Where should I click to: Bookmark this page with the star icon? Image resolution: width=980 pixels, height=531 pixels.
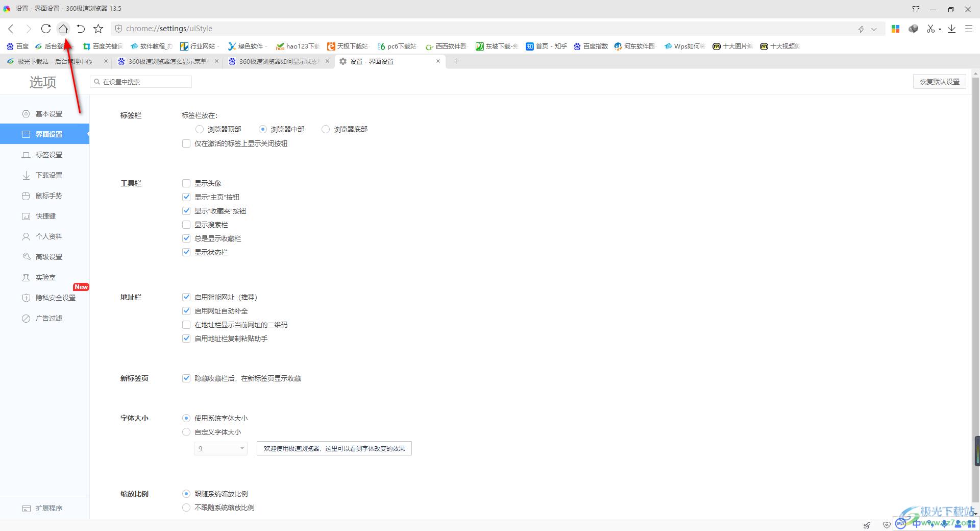pyautogui.click(x=99, y=29)
